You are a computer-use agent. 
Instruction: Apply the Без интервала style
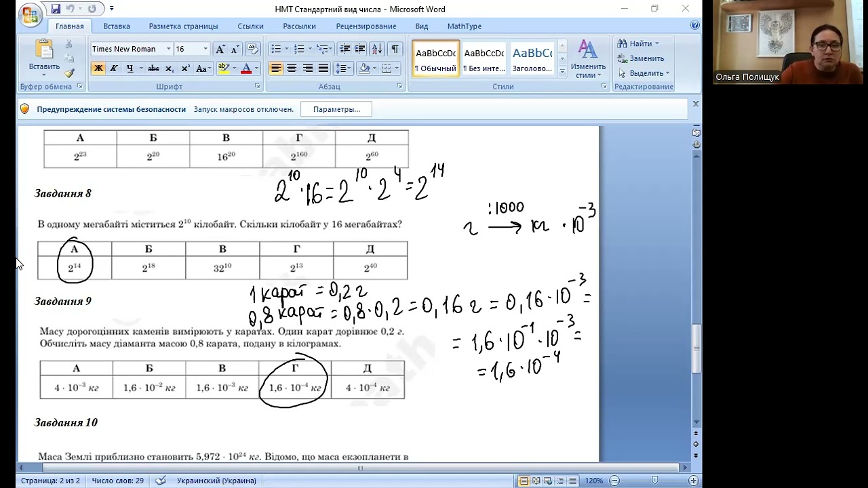point(484,58)
